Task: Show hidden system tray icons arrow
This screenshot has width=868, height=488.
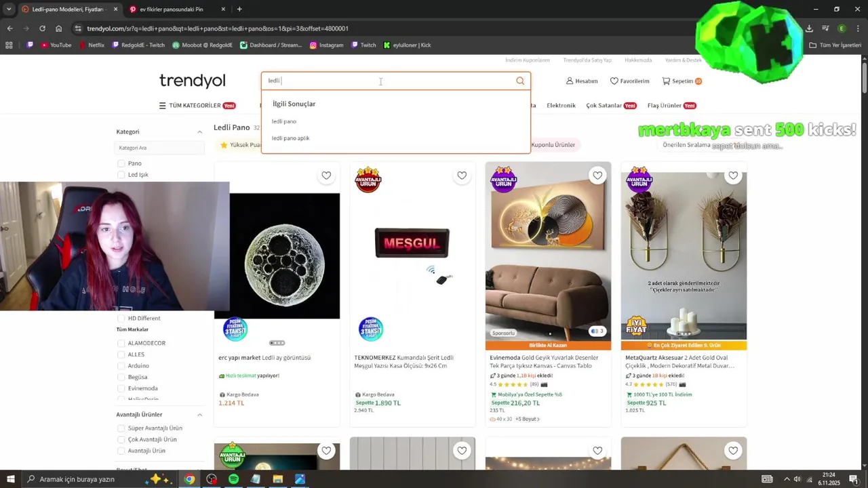Action: (787, 479)
